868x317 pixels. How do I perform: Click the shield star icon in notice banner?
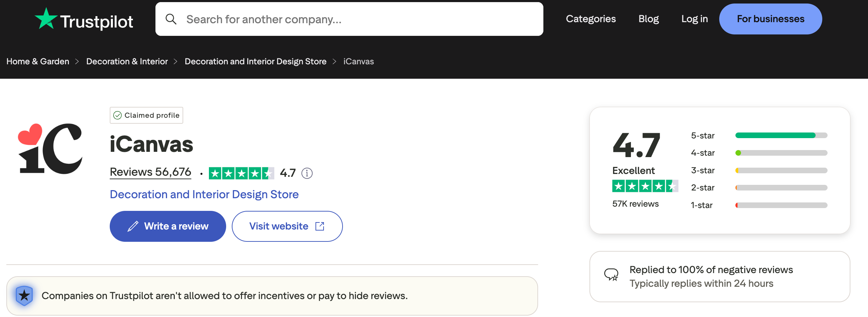tap(24, 296)
